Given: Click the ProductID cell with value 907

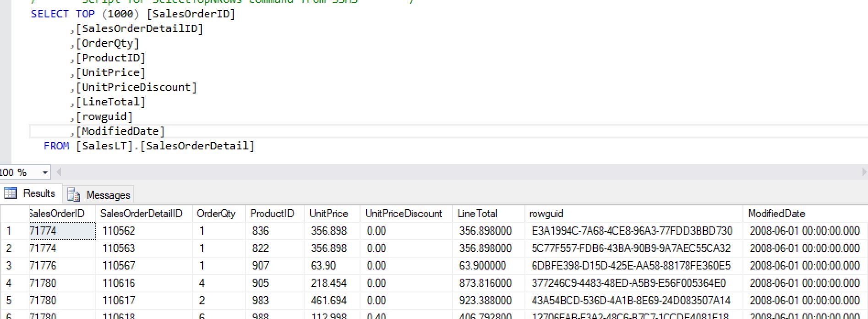Looking at the screenshot, I should (275, 266).
